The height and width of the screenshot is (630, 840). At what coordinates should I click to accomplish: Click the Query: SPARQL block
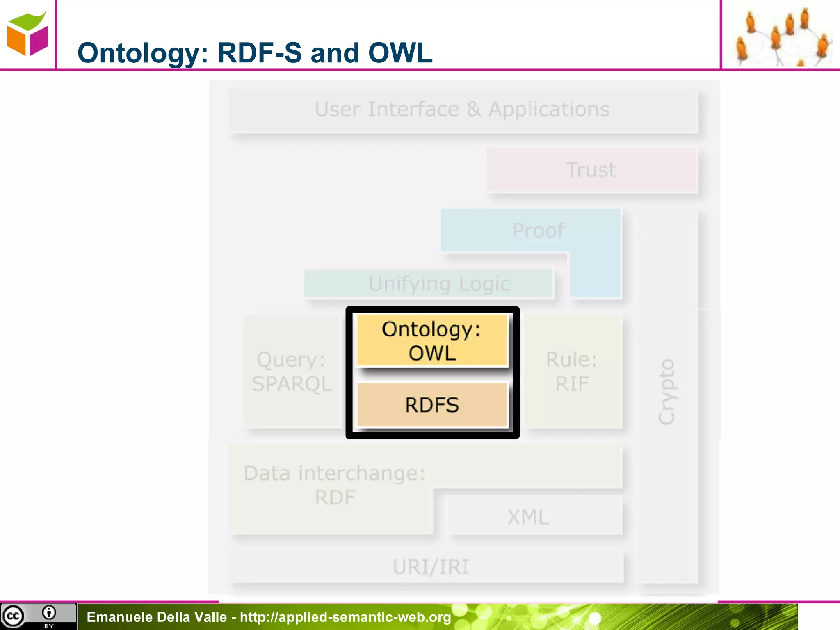click(292, 372)
